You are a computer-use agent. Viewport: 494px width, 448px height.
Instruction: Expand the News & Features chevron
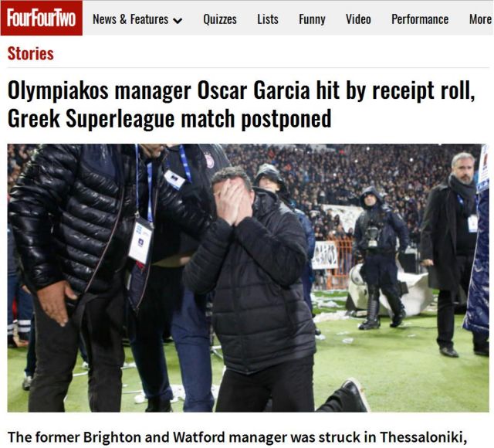click(178, 21)
